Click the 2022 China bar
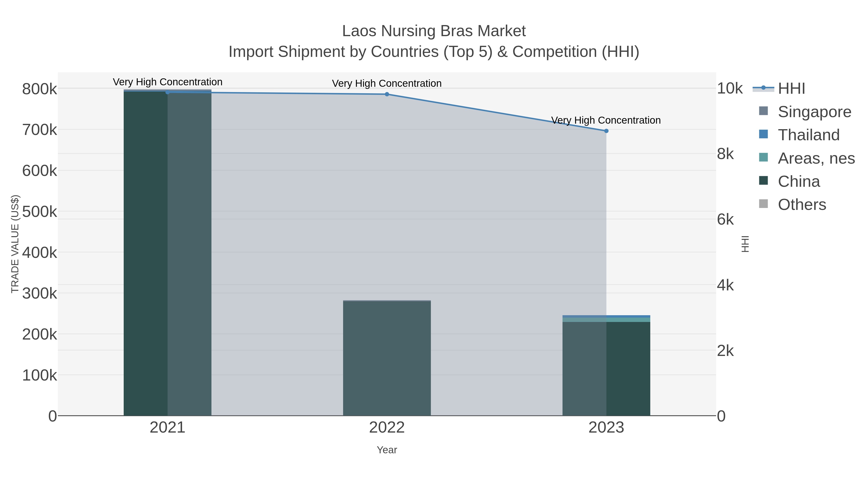The width and height of the screenshot is (868, 488). coord(387,359)
